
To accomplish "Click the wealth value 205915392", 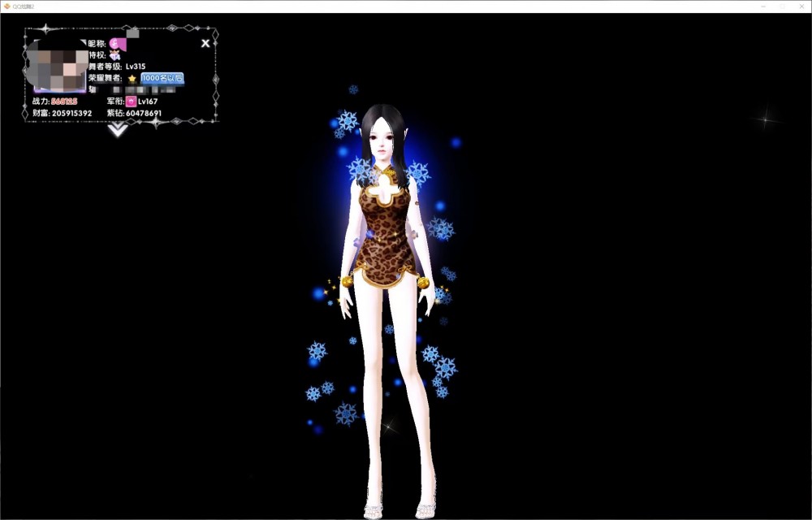I will pyautogui.click(x=71, y=113).
